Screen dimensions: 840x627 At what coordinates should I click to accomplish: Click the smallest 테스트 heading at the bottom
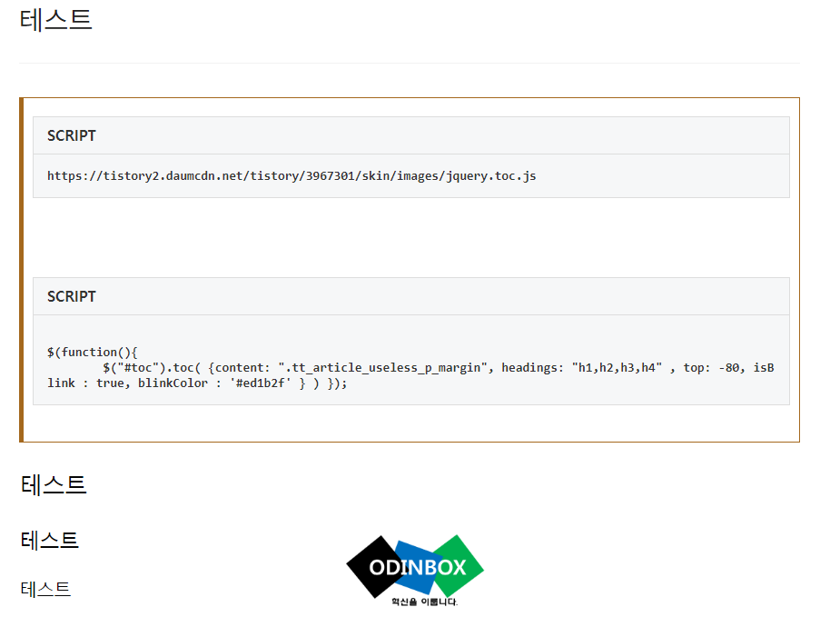pos(45,590)
